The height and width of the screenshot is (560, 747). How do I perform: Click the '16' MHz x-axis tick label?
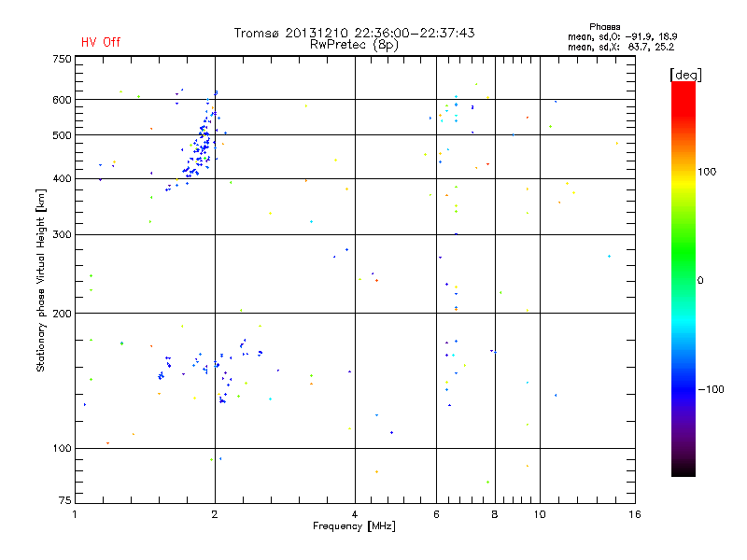635,514
